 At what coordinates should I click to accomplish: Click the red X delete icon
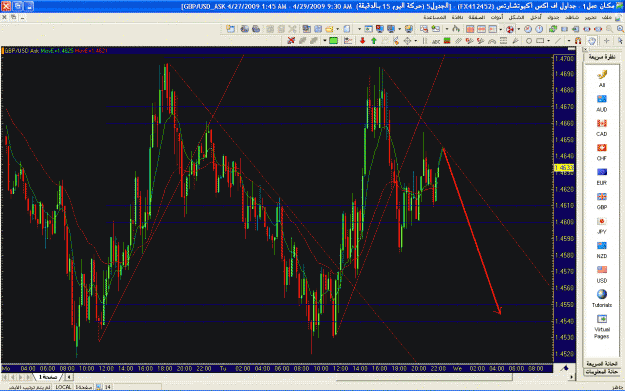pos(291,41)
